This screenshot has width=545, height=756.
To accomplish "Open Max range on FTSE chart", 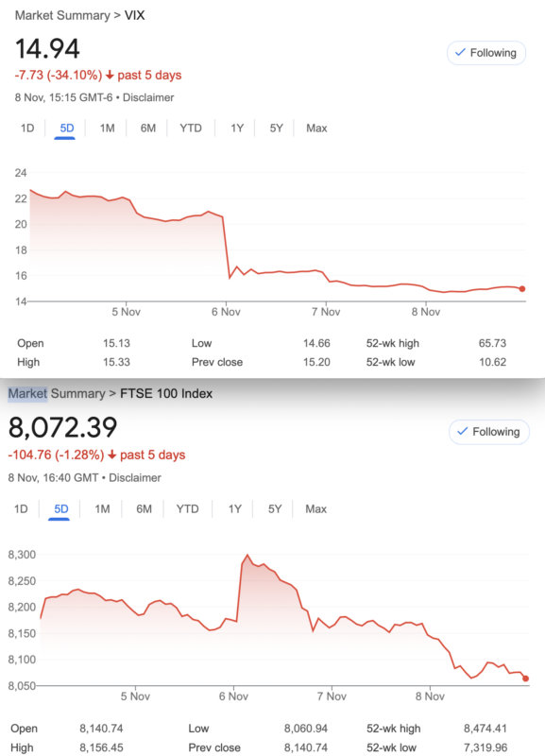I will click(x=315, y=509).
